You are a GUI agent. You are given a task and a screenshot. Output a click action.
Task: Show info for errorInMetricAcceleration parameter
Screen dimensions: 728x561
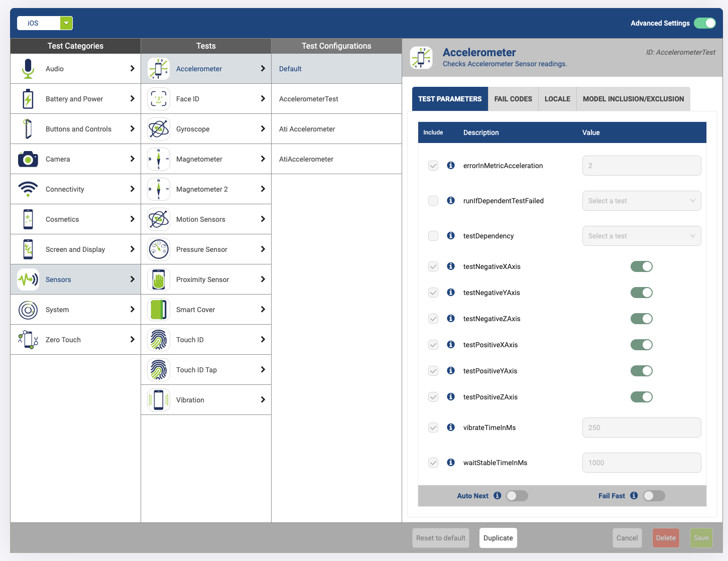tap(451, 165)
